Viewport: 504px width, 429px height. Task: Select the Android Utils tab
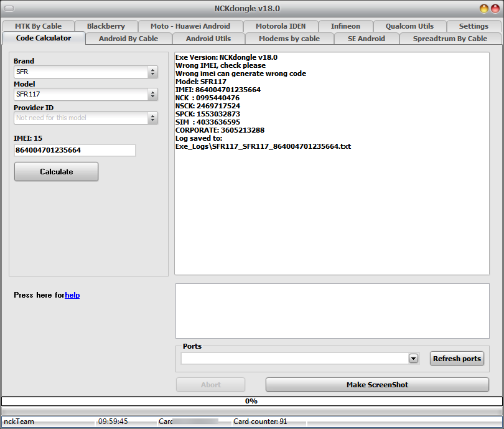point(208,39)
